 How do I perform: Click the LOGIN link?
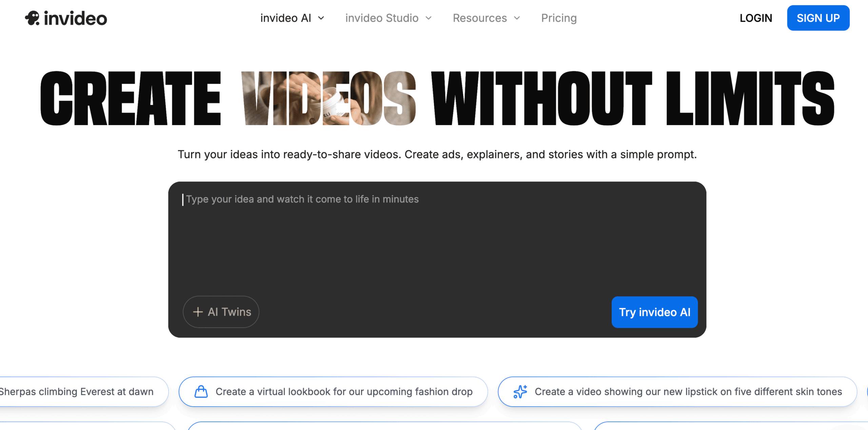click(756, 18)
